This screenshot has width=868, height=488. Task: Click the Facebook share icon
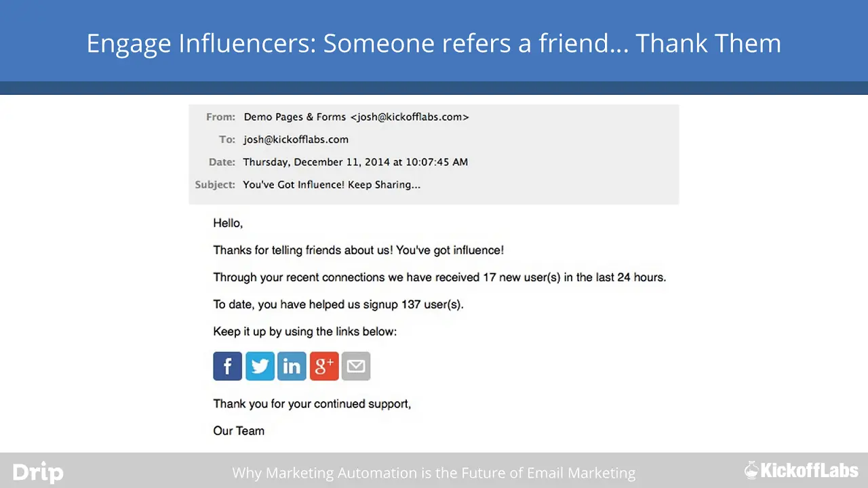(227, 366)
